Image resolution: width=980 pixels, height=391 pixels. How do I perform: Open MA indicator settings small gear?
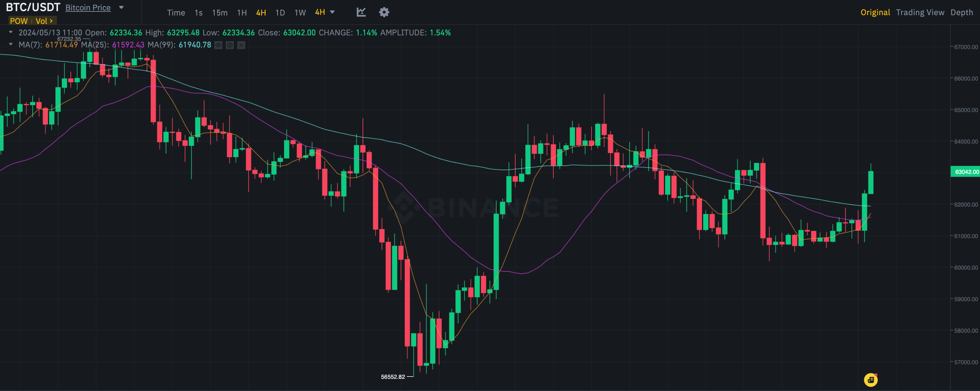(x=230, y=45)
